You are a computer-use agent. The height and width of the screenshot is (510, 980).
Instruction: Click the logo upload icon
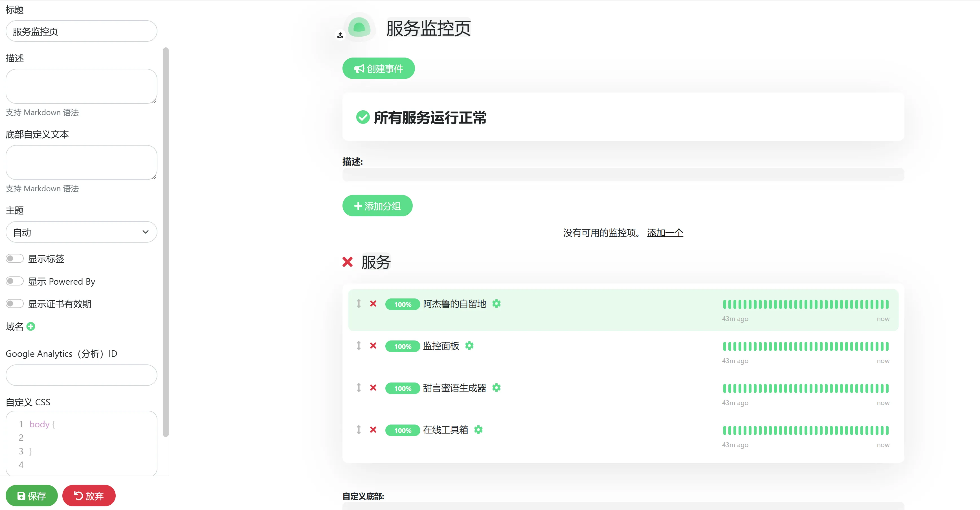(340, 35)
